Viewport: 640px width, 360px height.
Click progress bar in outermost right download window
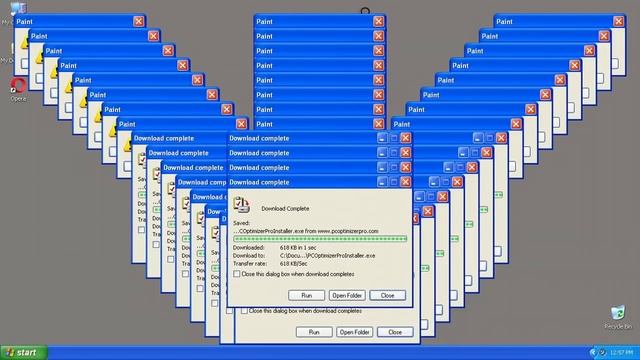[499, 195]
